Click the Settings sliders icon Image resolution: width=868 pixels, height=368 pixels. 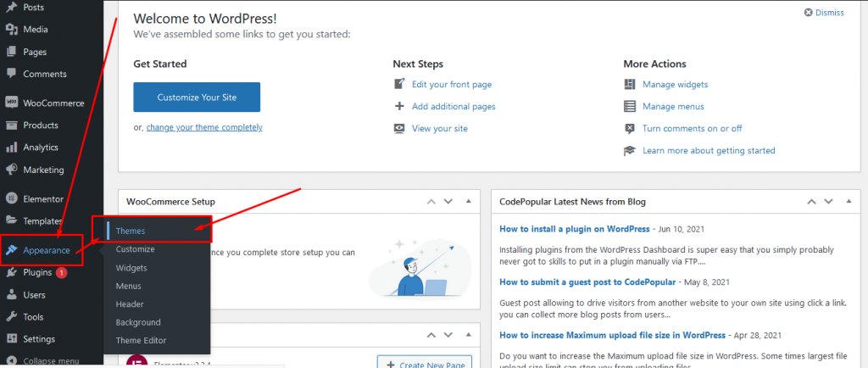11,338
